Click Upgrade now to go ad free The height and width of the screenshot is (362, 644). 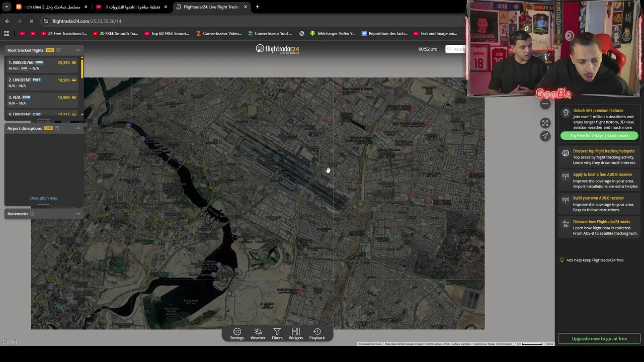pos(599,339)
